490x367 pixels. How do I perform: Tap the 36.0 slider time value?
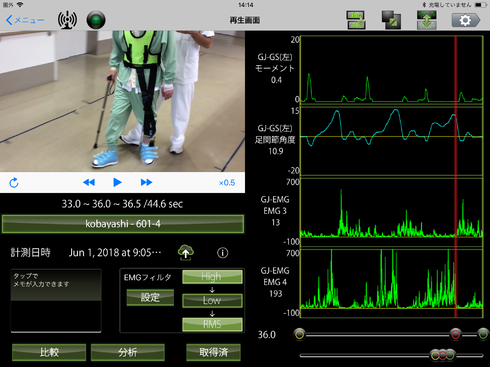pos(267,335)
